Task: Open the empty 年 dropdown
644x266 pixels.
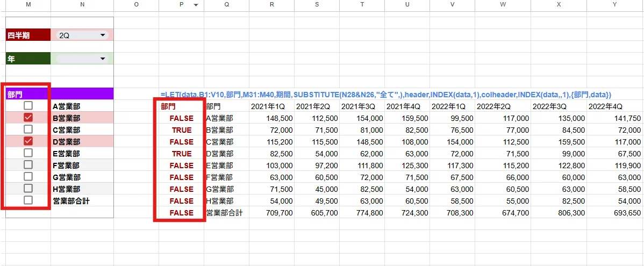Action: [82, 59]
